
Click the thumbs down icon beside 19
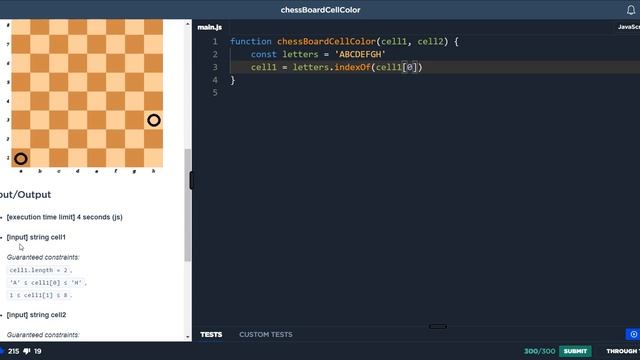pos(27,351)
